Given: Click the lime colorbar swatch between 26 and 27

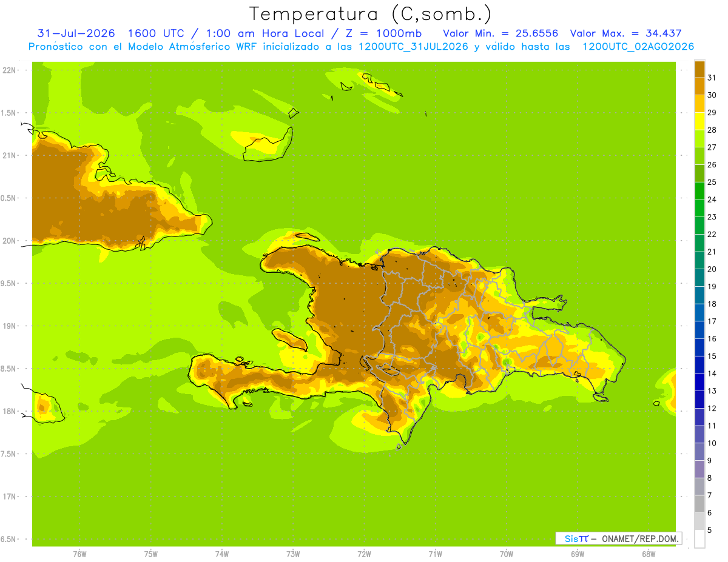Looking at the screenshot, I should tap(699, 156).
